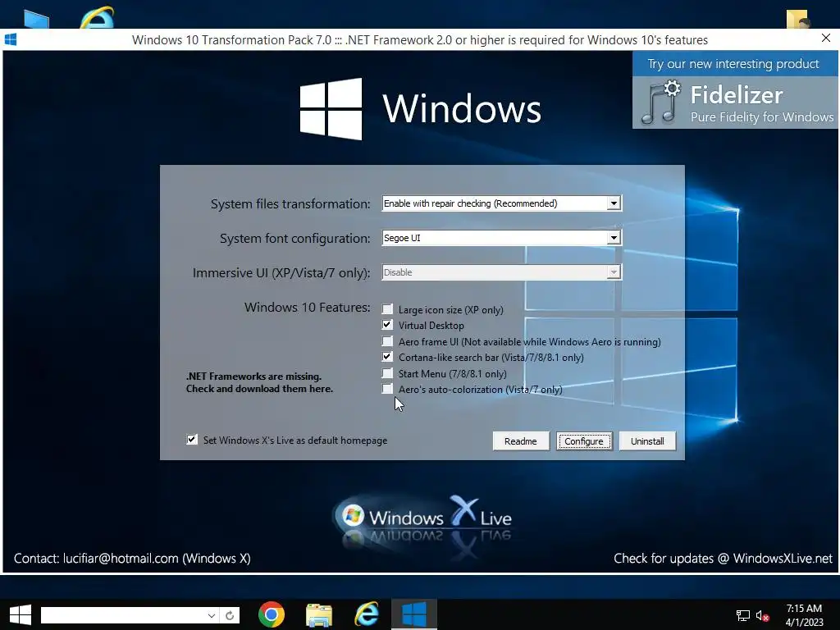Click the large Windows logo
The height and width of the screenshot is (630, 840).
pyautogui.click(x=331, y=109)
